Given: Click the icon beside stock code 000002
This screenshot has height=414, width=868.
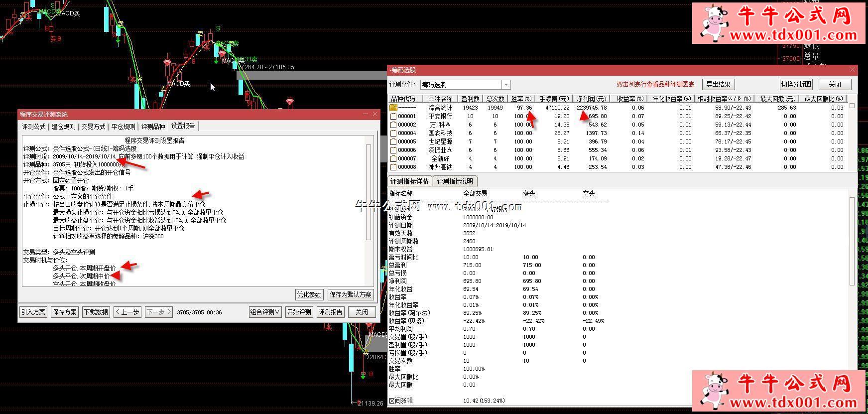Looking at the screenshot, I should coord(393,125).
